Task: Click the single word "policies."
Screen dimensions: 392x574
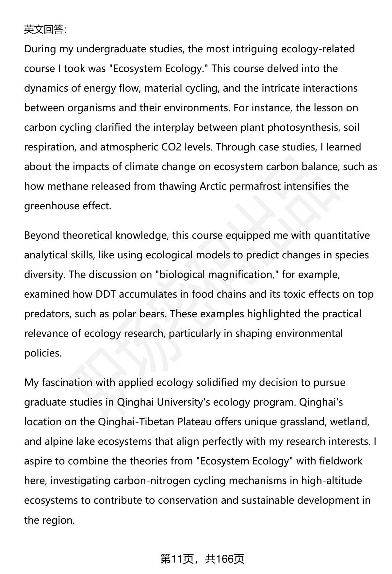Action: [43, 353]
